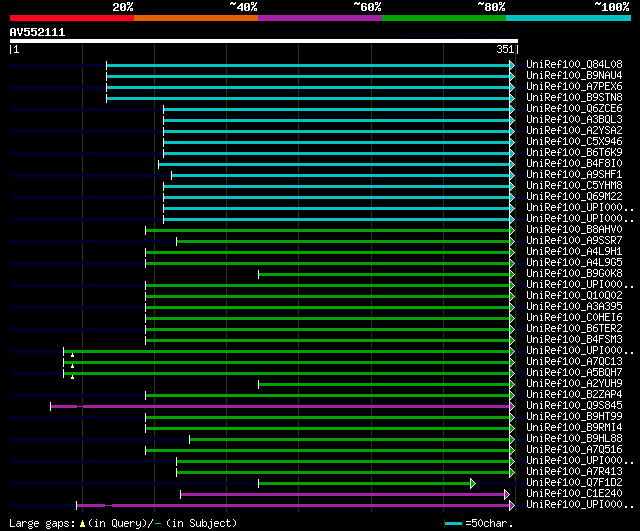Click the AV552111 query name

pyautogui.click(x=37, y=32)
